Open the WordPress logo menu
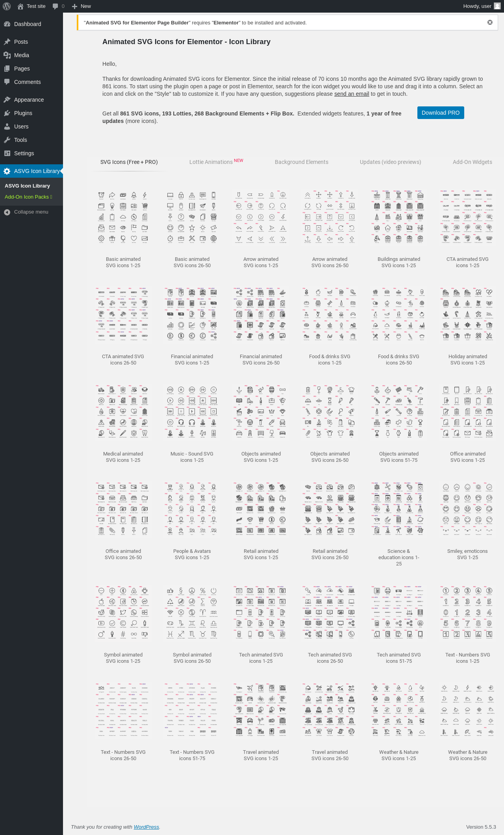504x835 pixels. [x=7, y=6]
